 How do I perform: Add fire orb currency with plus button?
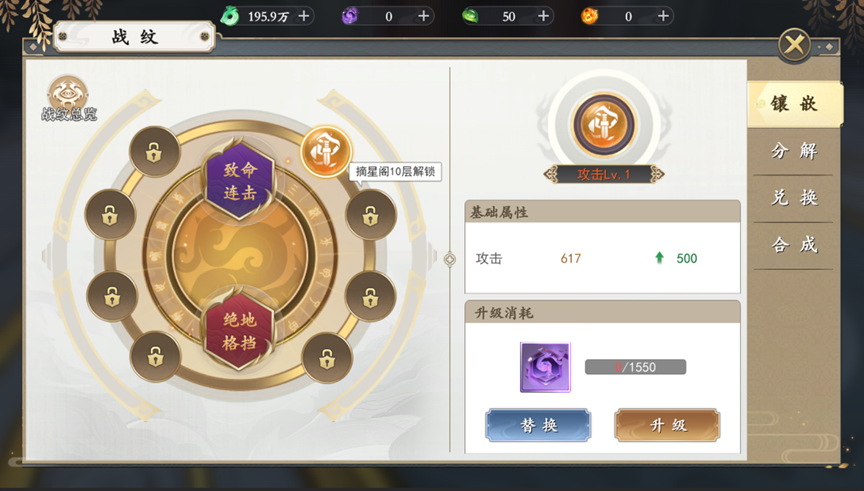pos(663,16)
